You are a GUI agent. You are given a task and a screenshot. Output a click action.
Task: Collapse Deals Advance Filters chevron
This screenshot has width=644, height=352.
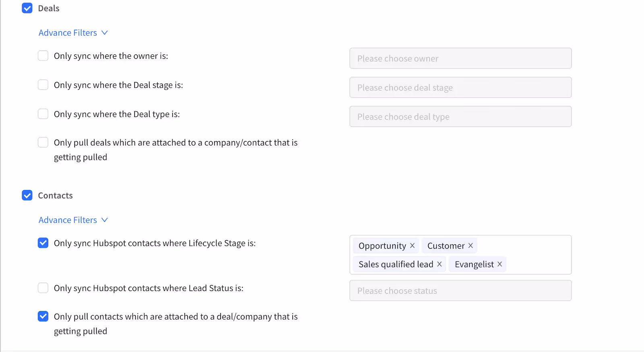coord(105,33)
